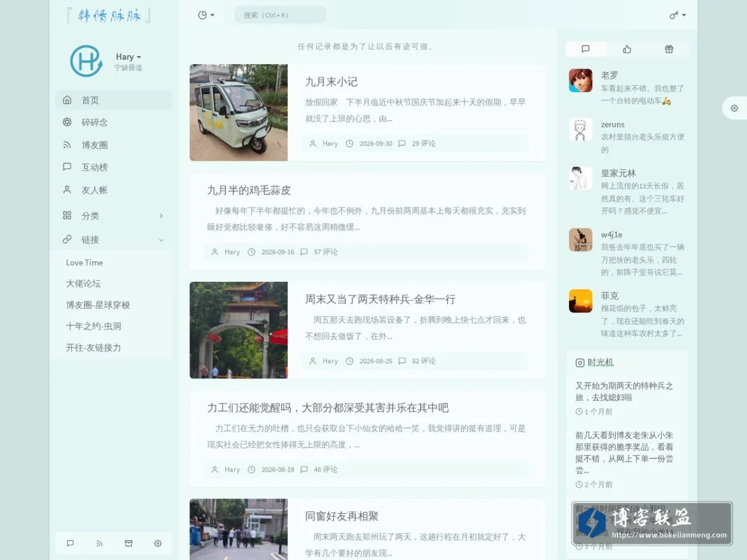747x560 pixels.
Task: Open the post 同窗好友再相聚
Action: pos(342,516)
